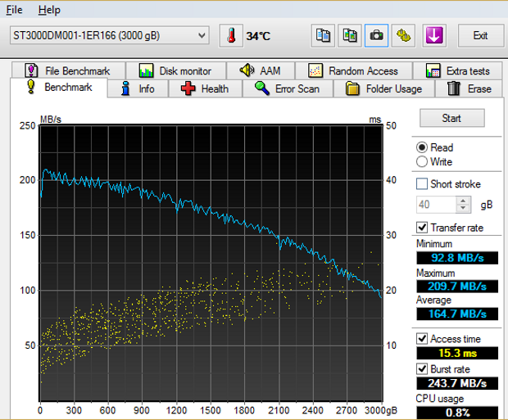Image resolution: width=508 pixels, height=420 pixels.
Task: Open the File menu
Action: point(15,10)
